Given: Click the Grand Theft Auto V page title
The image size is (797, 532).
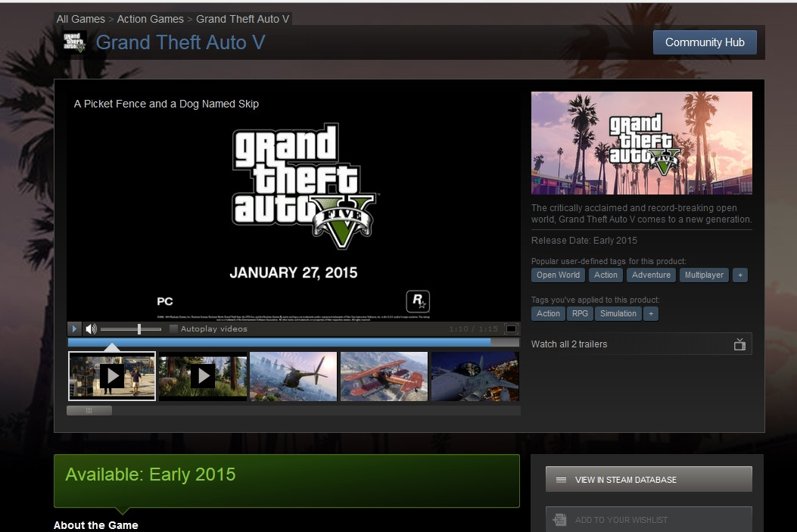Looking at the screenshot, I should [180, 42].
